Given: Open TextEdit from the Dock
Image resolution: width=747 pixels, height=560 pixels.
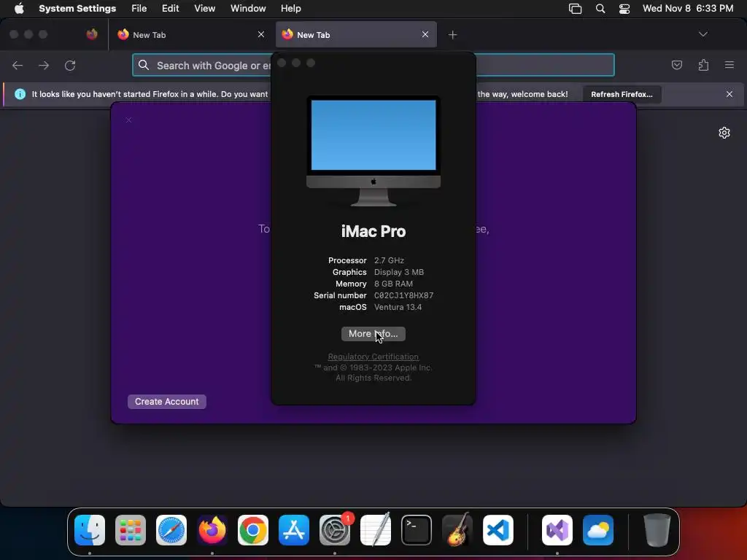Looking at the screenshot, I should tap(376, 530).
